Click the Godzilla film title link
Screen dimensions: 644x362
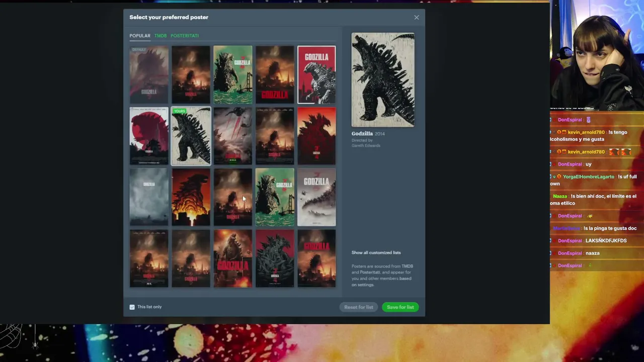pyautogui.click(x=362, y=134)
